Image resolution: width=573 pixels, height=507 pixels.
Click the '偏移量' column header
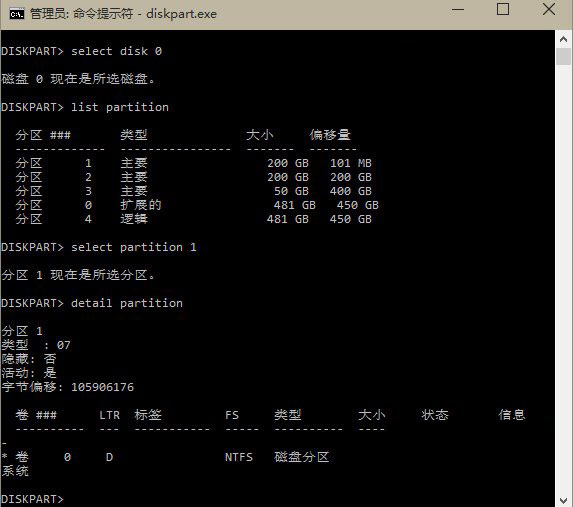(330, 135)
